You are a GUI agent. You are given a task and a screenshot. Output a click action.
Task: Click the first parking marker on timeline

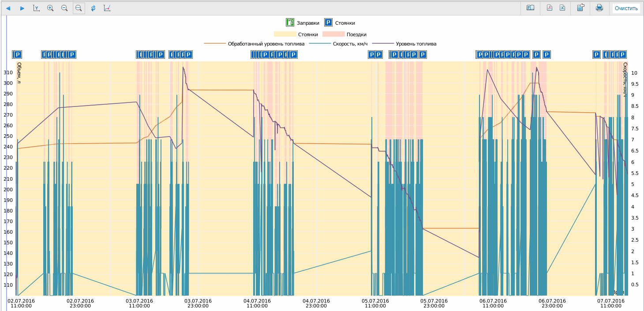[x=17, y=55]
